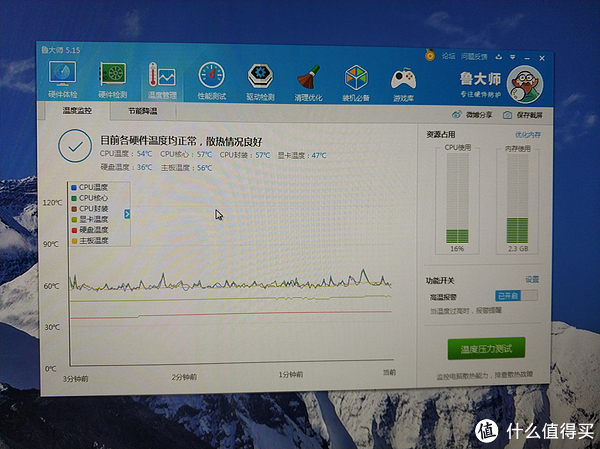
Task: Open 设置 settings link under 功能开关
Action: 532,280
